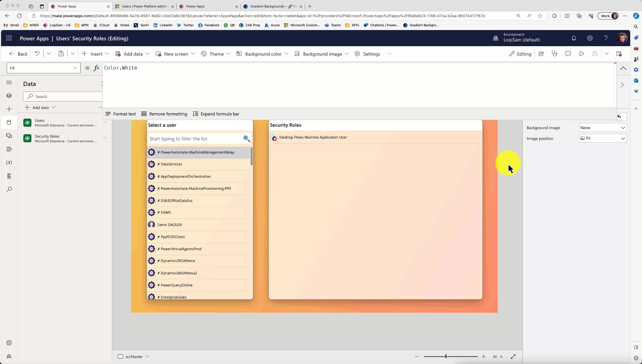Click Back button in command bar
The image size is (642, 364).
tap(18, 54)
